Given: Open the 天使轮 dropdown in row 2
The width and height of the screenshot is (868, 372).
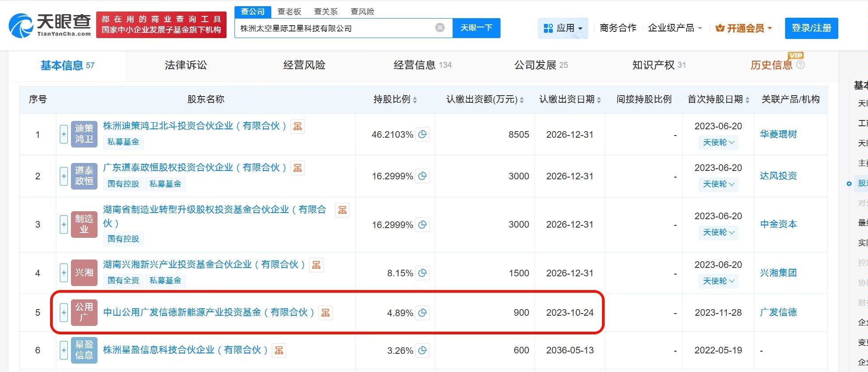Looking at the screenshot, I should [x=718, y=184].
